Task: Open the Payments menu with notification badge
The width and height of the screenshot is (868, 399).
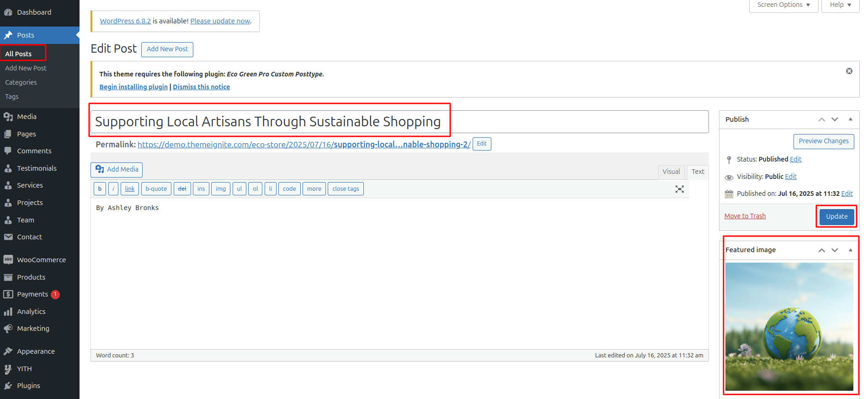Action: pyautogui.click(x=32, y=294)
